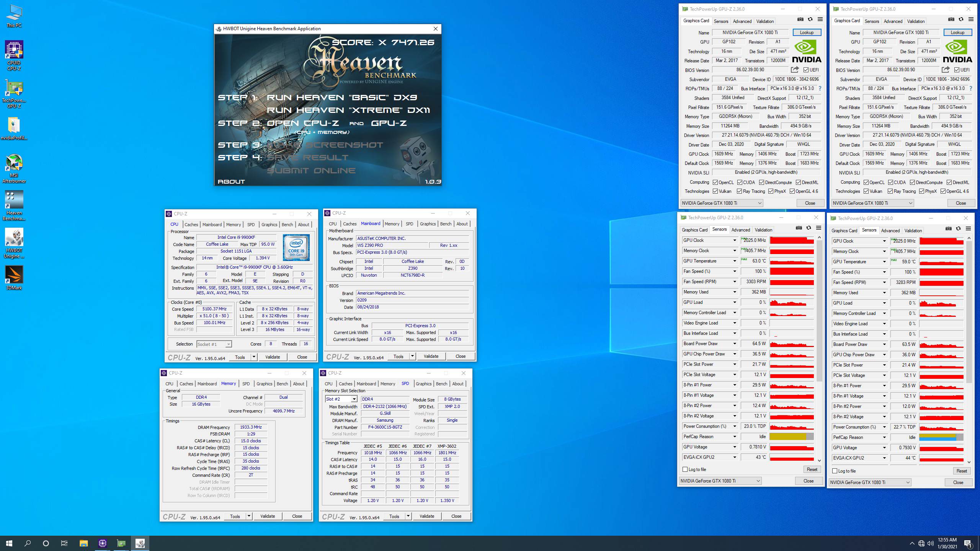This screenshot has width=980, height=551.
Task: Open GPU Temperature sensor dropdown in bottom-left GPU-Z
Action: [735, 261]
